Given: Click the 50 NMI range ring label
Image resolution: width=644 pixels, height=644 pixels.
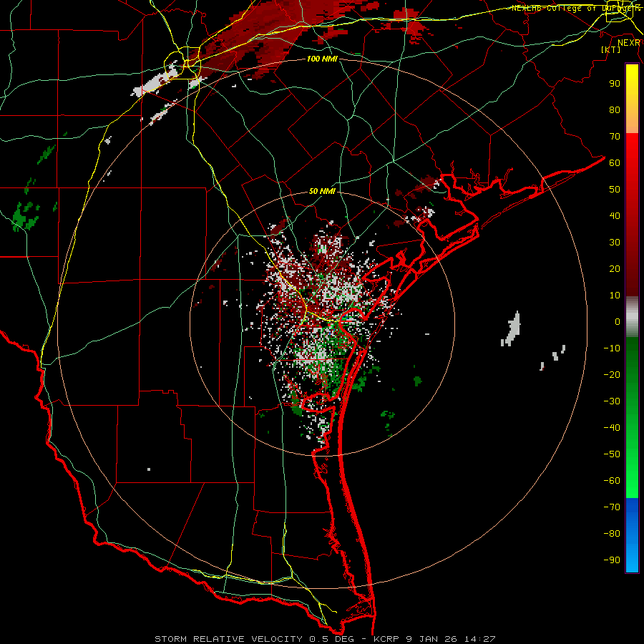Looking at the screenshot, I should pos(322,191).
